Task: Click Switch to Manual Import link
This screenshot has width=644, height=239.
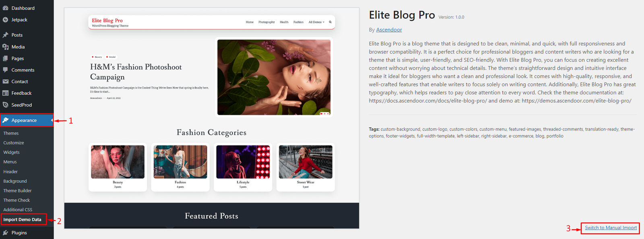Action: pyautogui.click(x=611, y=228)
